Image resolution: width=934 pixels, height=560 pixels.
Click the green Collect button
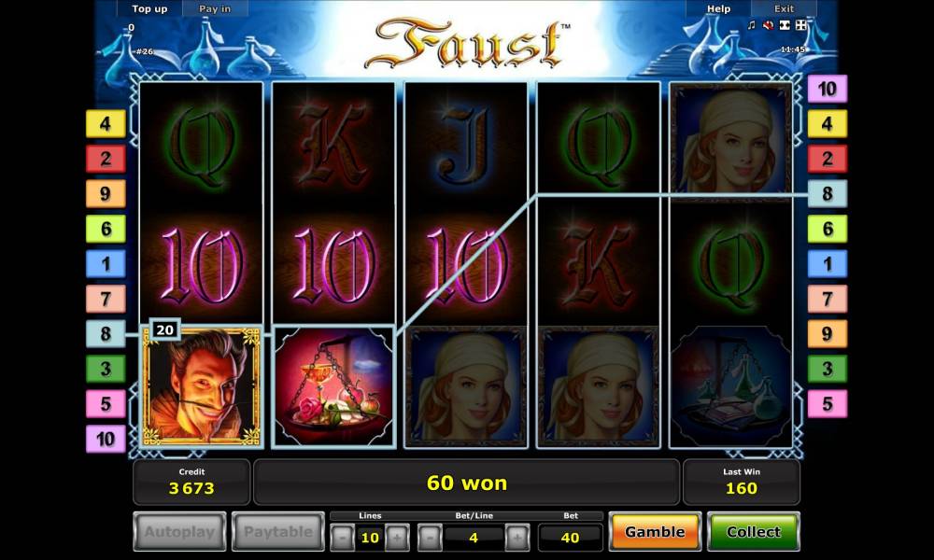click(x=754, y=531)
